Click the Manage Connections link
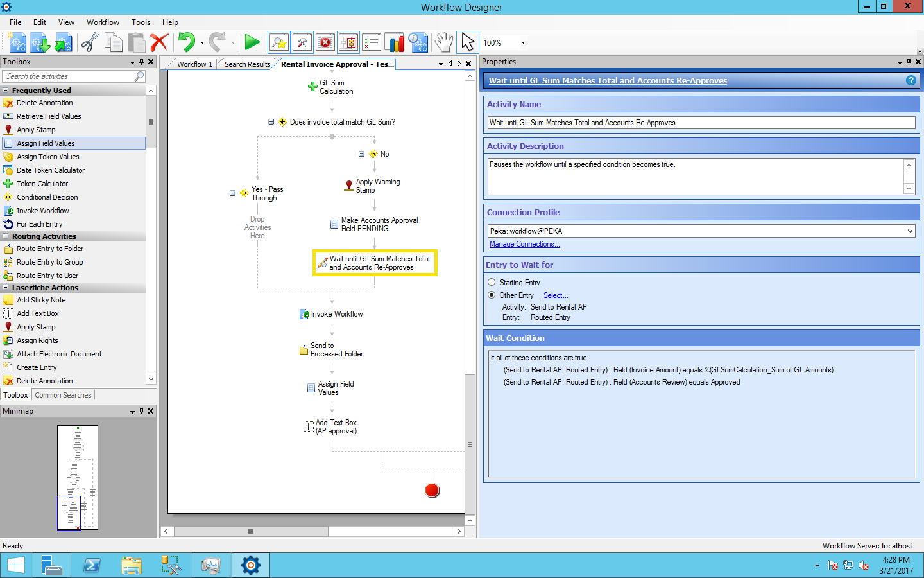924x578 pixels. coord(524,244)
